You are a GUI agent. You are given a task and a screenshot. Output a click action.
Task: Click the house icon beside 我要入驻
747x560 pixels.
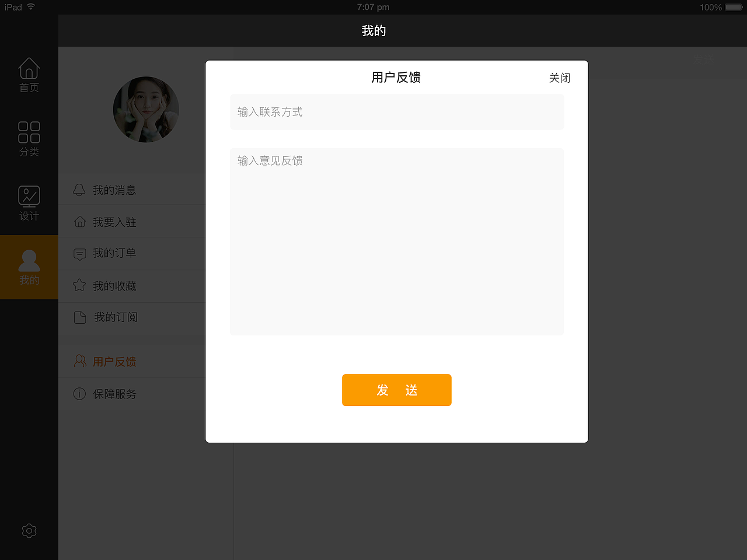80,222
